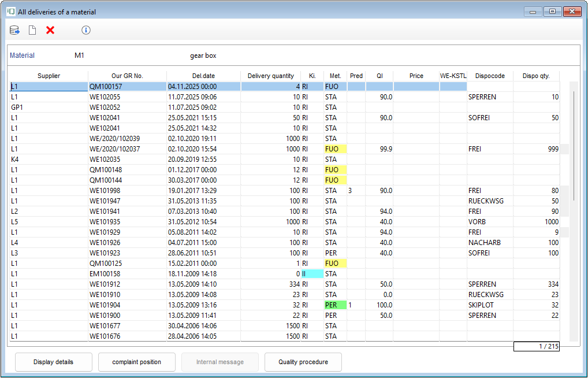Click the blank document icon
This screenshot has width=588, height=378.
point(32,30)
